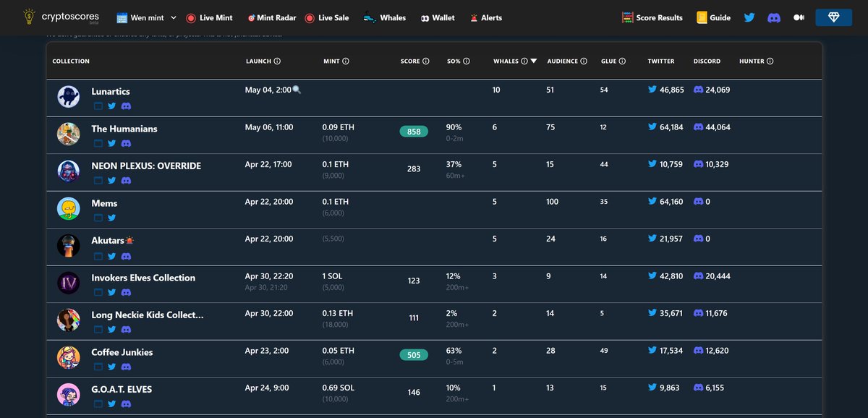
Task: Open the Mems Twitter icon
Action: tap(112, 218)
